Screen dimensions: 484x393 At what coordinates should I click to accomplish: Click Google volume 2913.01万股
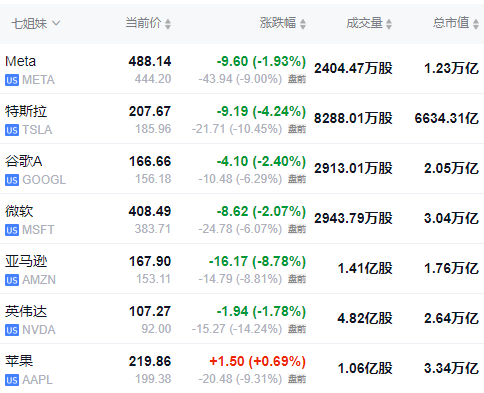(x=353, y=168)
